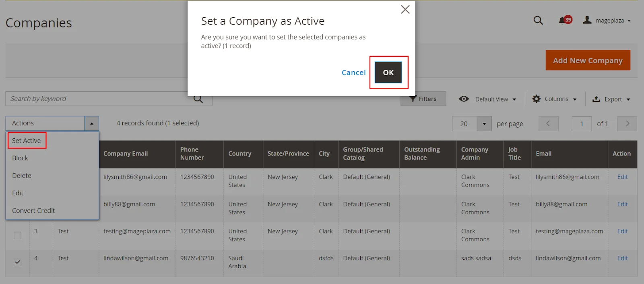This screenshot has height=284, width=644.
Task: Open the Filters panel
Action: point(423,99)
